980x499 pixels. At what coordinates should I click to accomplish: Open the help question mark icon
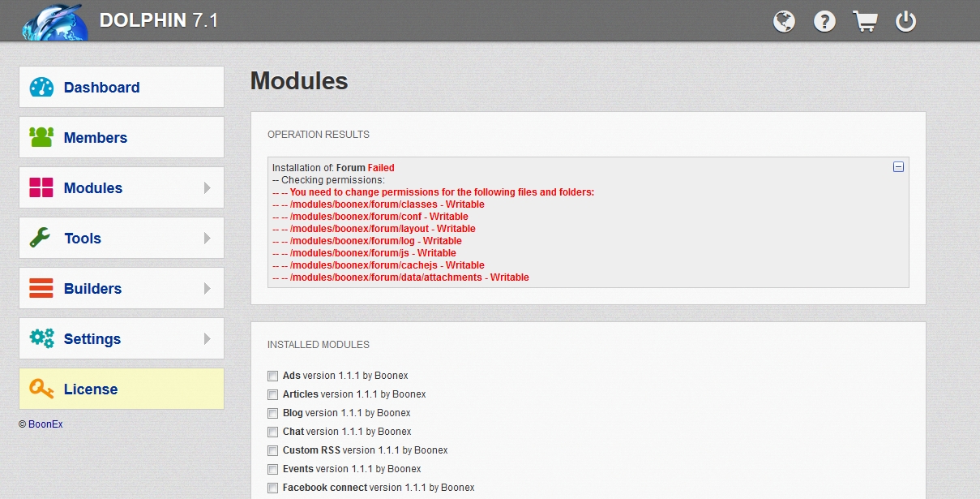[x=824, y=21]
